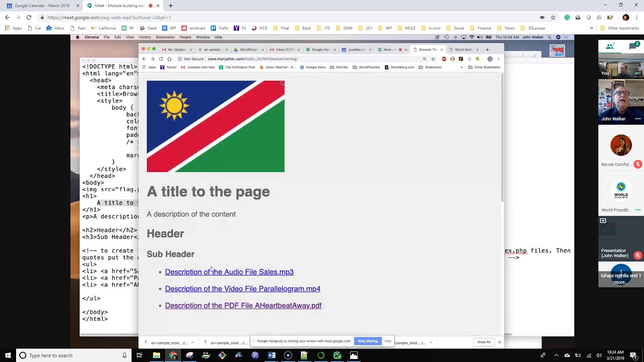Open volume control in system tray
The height and width of the screenshot is (362, 644).
pyautogui.click(x=599, y=355)
